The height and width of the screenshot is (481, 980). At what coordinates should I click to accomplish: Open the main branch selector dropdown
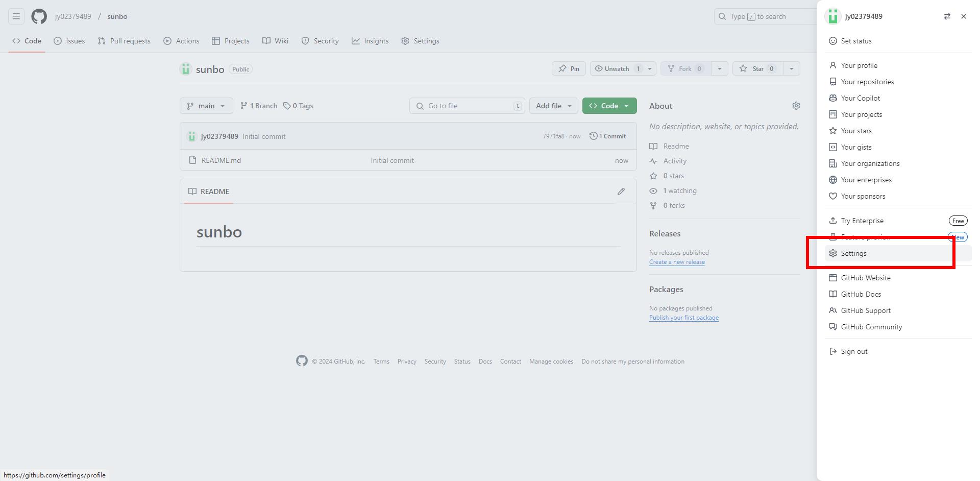pos(206,106)
